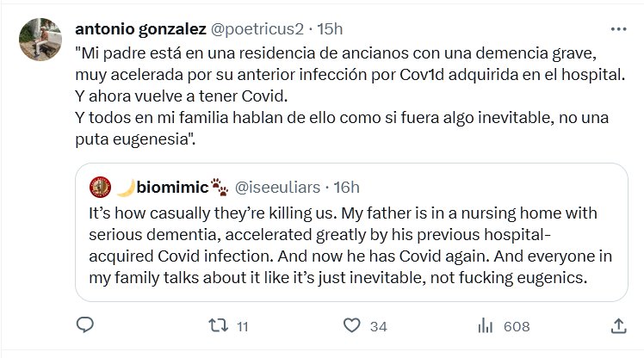
Task: Open the three-dot more options menu
Action: (x=617, y=28)
